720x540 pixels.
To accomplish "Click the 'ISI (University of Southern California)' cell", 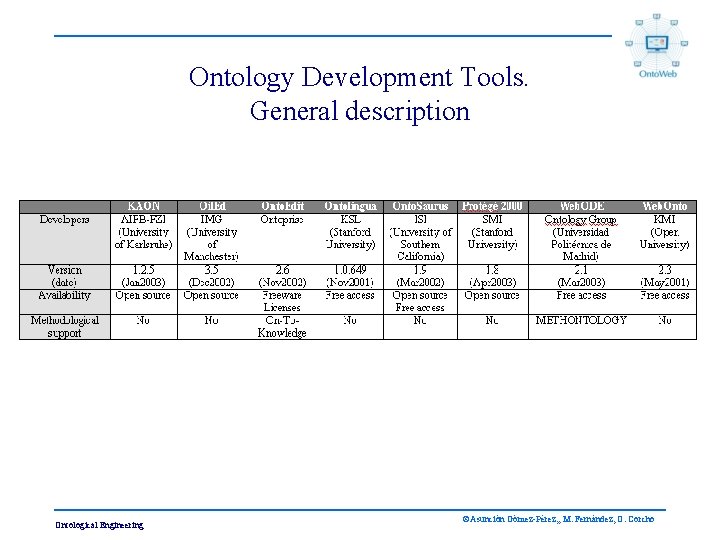I will click(x=420, y=239).
